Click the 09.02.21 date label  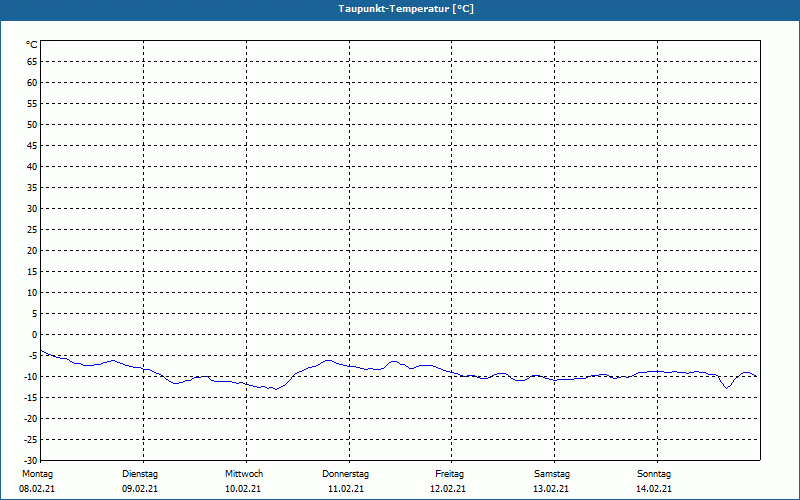pyautogui.click(x=140, y=489)
